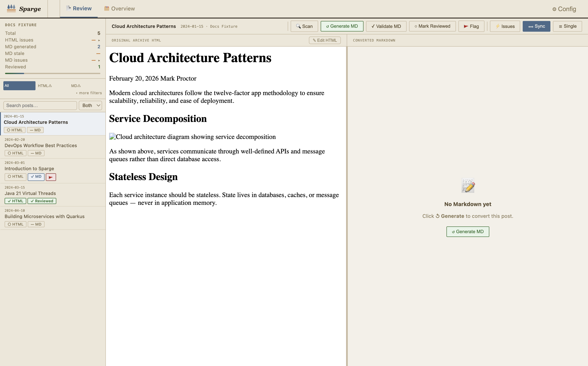Click the Total stat row
Viewport: 588px width, 366px height.
[52, 33]
